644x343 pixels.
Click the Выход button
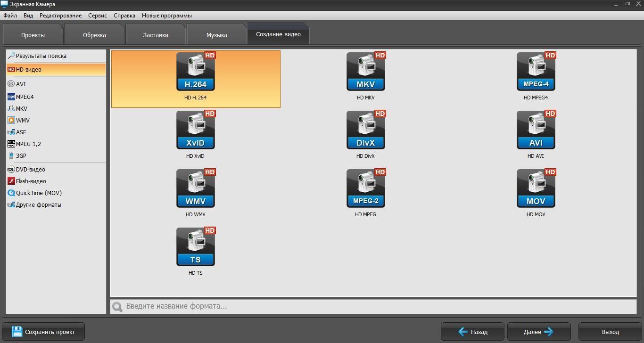tap(610, 332)
